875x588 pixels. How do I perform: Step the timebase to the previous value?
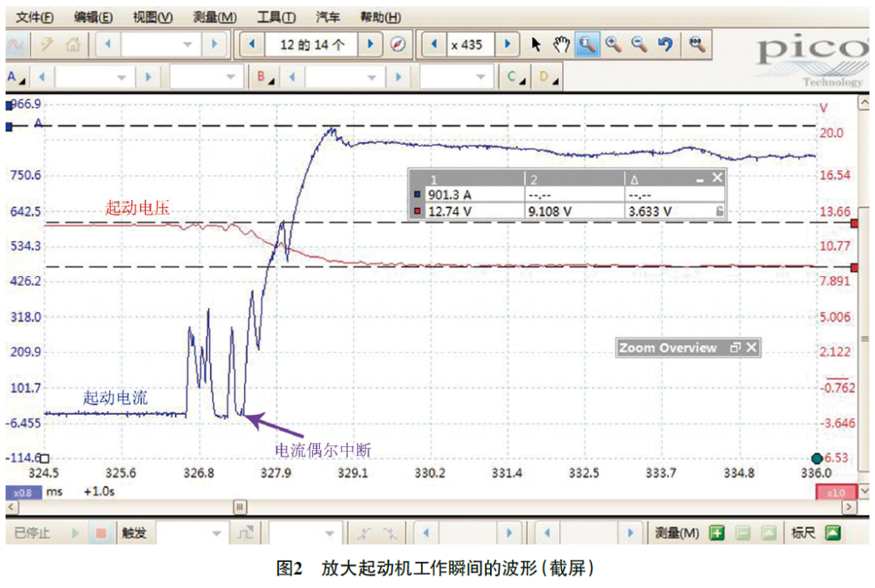[109, 44]
